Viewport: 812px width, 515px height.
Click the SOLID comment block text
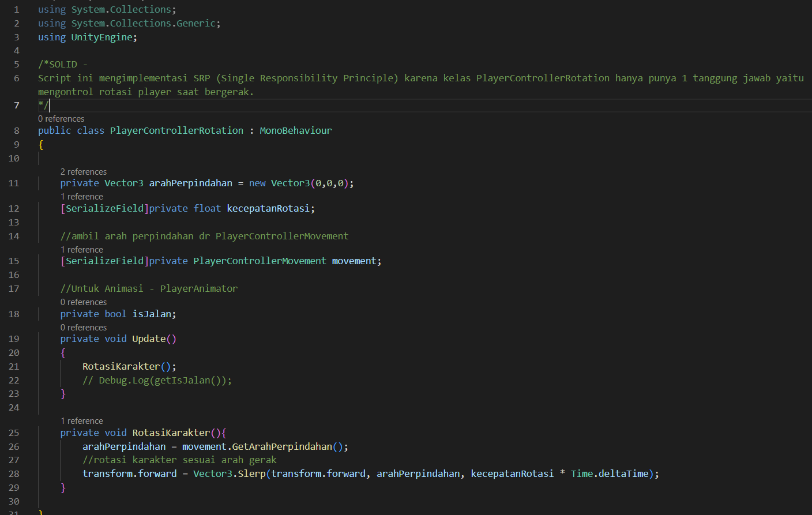point(231,77)
